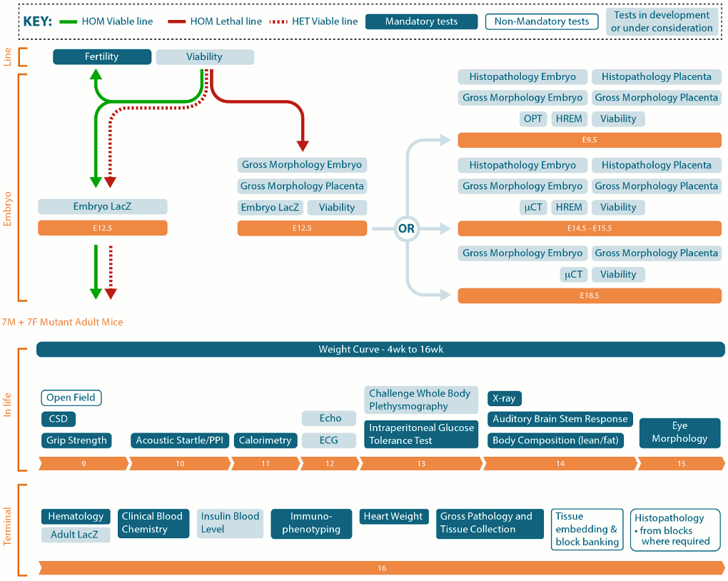Image resolution: width=728 pixels, height=581 pixels.
Task: Click the OPT test box
Action: (533, 119)
